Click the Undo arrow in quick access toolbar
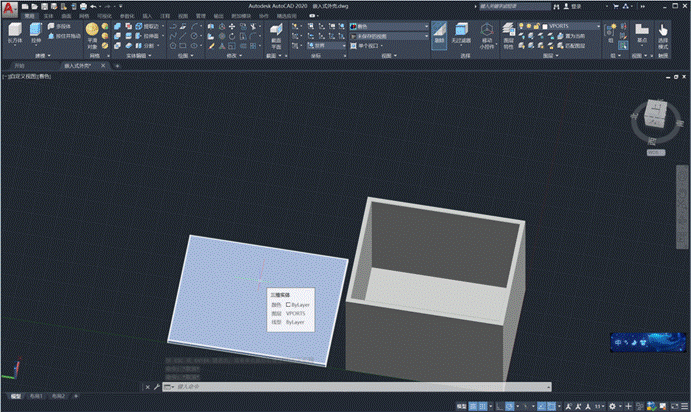 pos(93,7)
